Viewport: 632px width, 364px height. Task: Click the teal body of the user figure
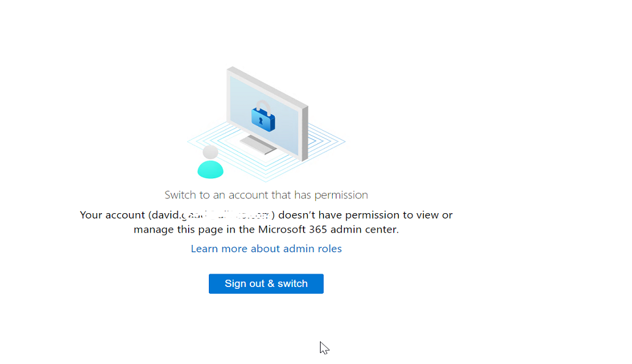pyautogui.click(x=210, y=169)
